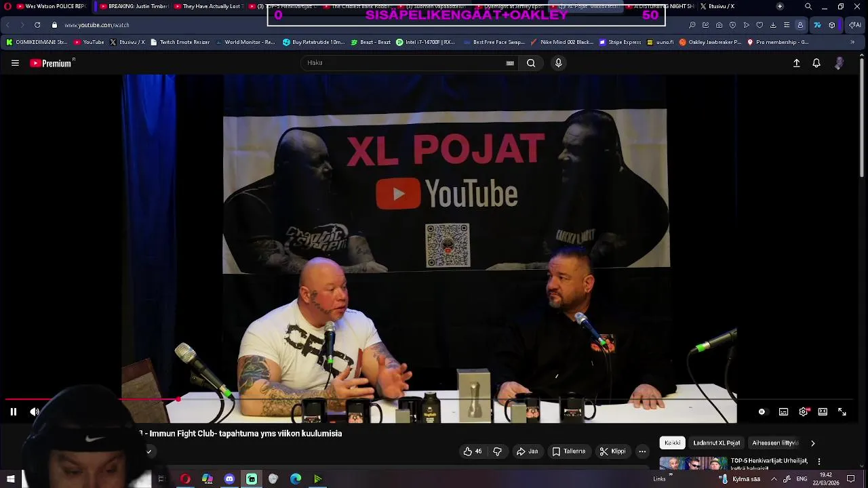The image size is (868, 488).
Task: Open World Monitor bookmark
Action: (x=245, y=42)
